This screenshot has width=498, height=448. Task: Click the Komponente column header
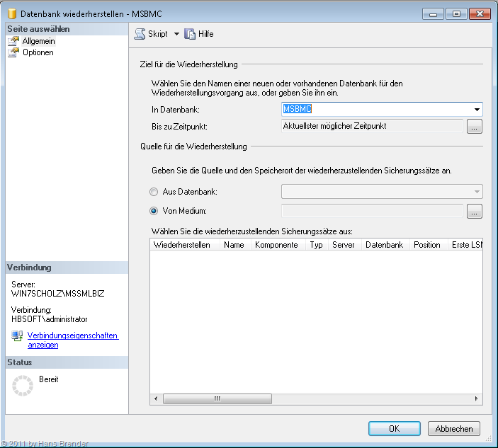[276, 245]
